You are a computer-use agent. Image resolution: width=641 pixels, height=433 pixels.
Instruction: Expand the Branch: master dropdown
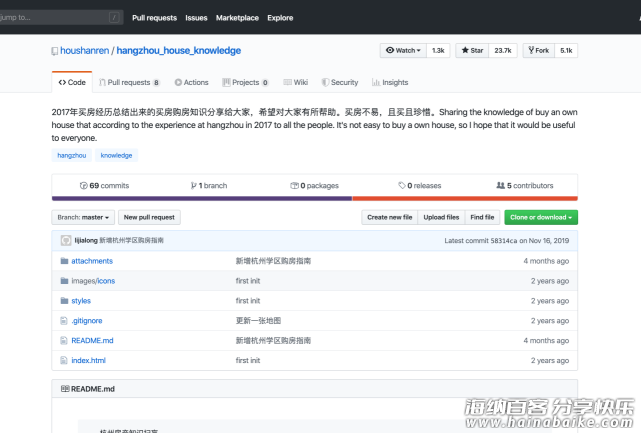(83, 217)
